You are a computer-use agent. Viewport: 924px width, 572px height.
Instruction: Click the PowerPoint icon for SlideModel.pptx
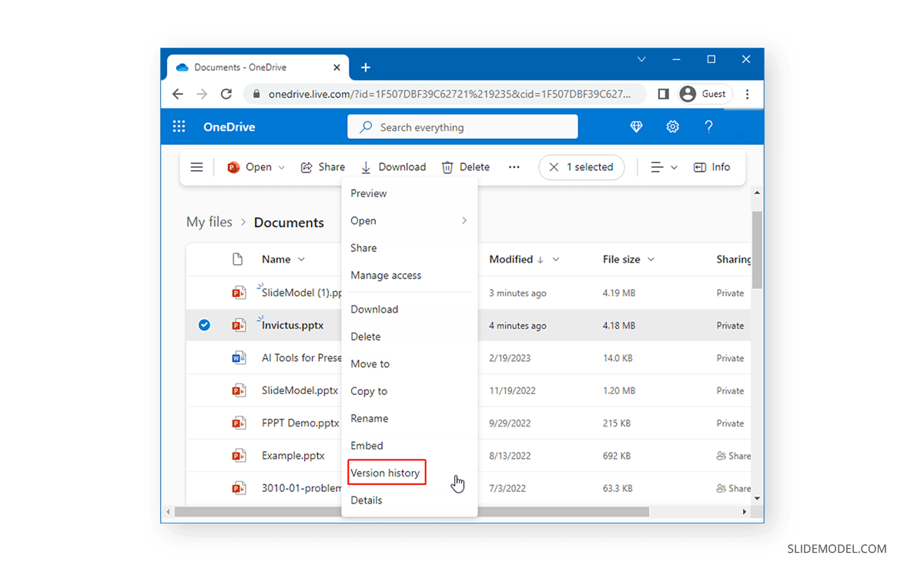click(x=239, y=390)
